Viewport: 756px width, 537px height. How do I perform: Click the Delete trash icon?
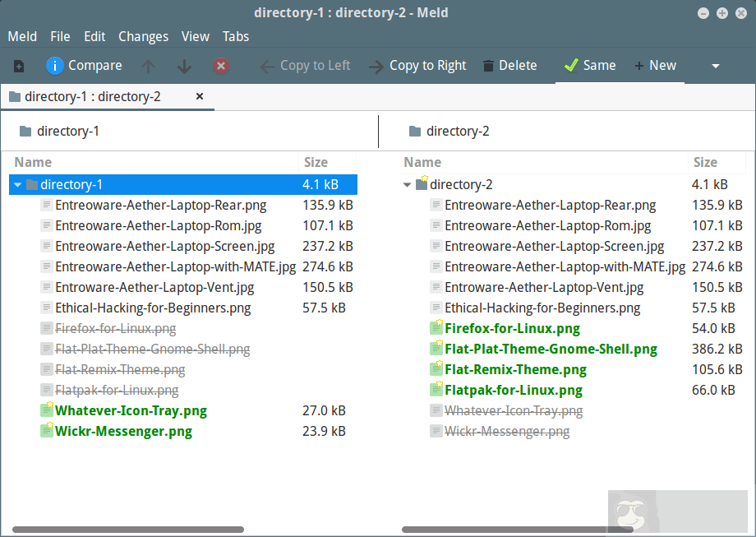click(x=489, y=66)
